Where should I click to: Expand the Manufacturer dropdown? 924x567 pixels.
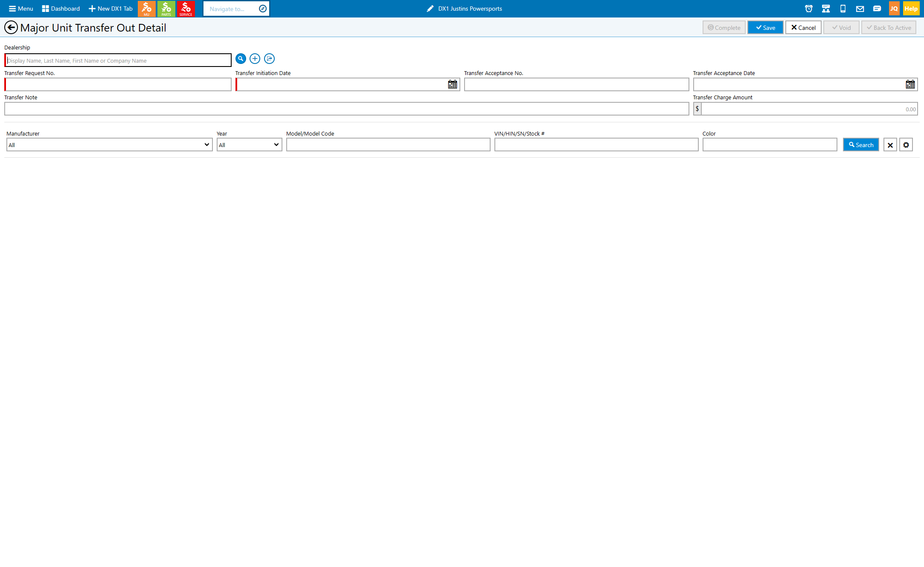pyautogui.click(x=110, y=145)
